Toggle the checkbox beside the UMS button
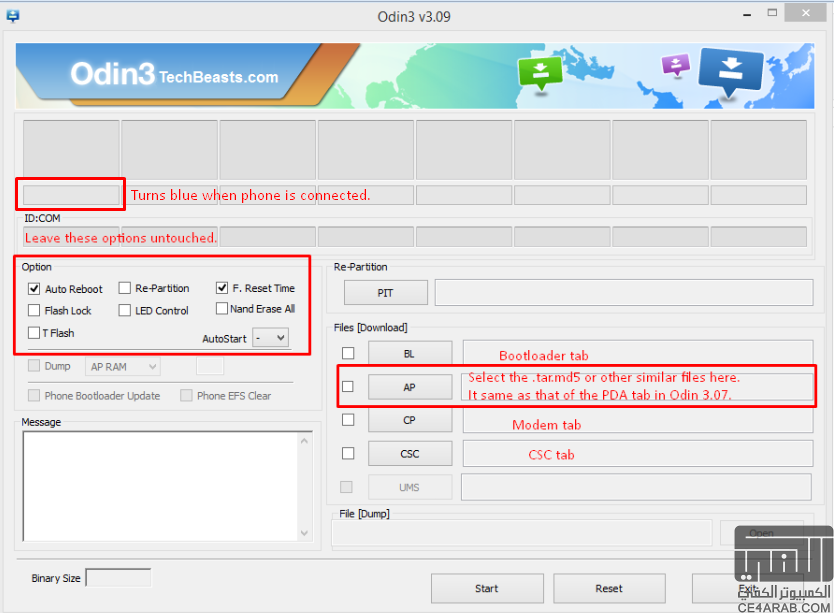The height and width of the screenshot is (613, 834). click(346, 487)
